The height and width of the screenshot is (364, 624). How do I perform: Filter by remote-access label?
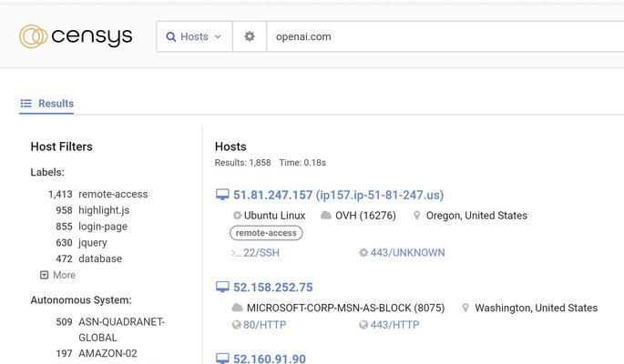pyautogui.click(x=113, y=195)
